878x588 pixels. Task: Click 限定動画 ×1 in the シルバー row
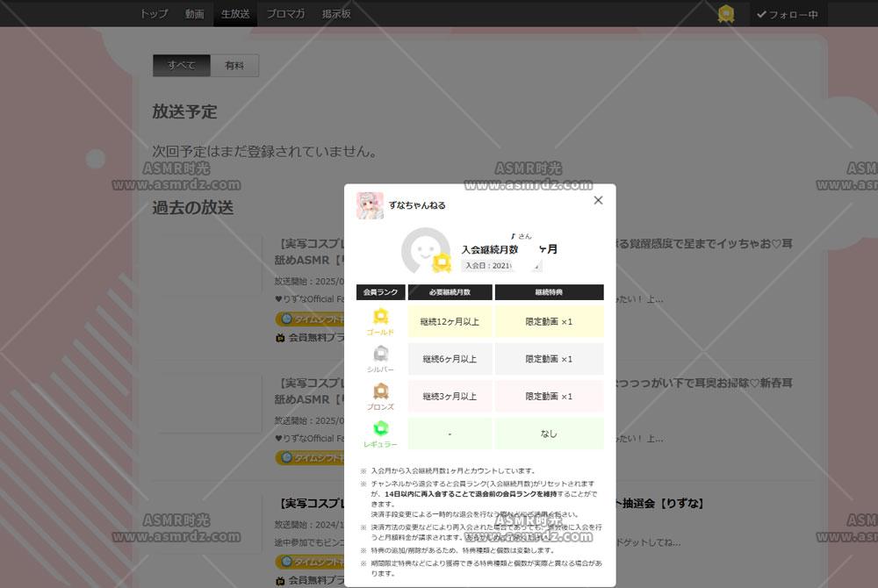click(549, 359)
